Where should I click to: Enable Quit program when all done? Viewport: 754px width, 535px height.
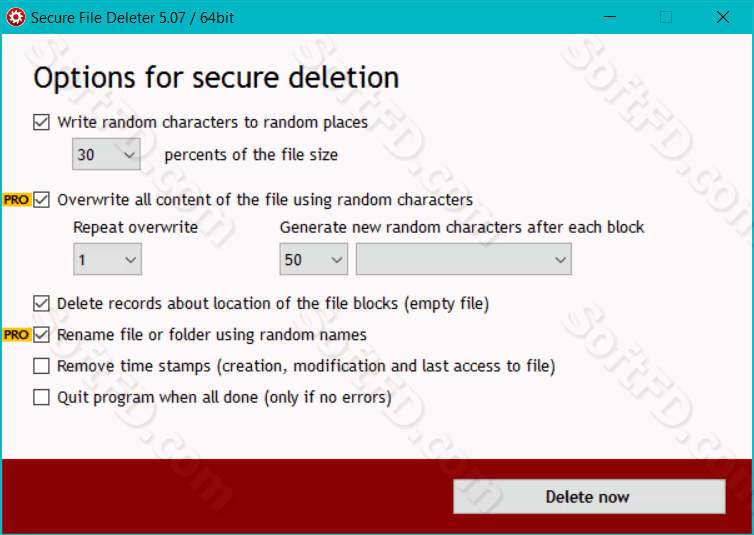click(x=41, y=398)
